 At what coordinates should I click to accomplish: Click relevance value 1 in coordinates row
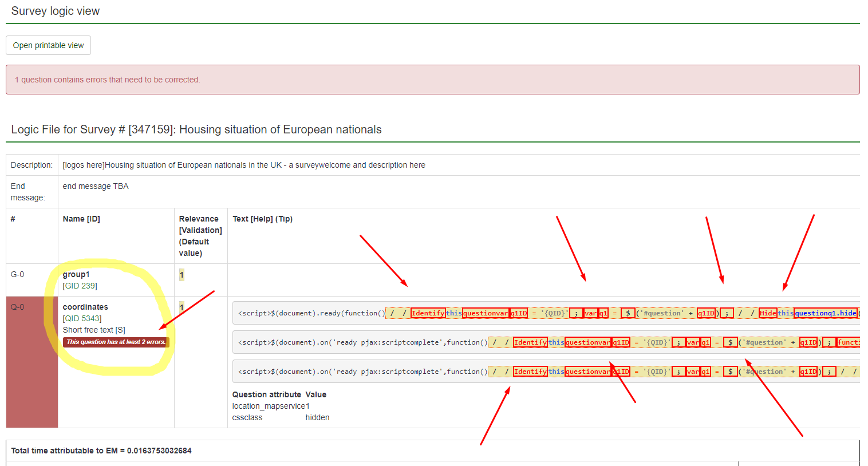pos(182,307)
